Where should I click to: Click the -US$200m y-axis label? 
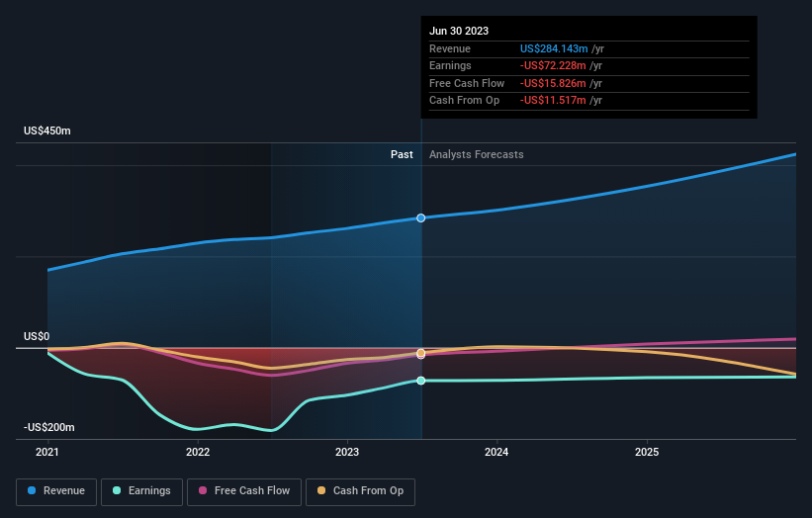click(49, 427)
